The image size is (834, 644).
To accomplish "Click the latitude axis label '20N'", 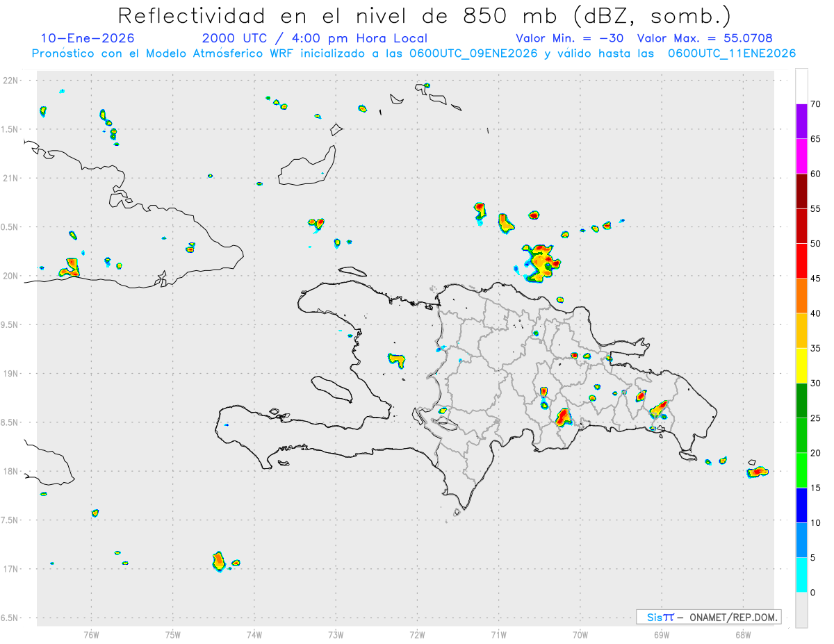I will (x=11, y=276).
